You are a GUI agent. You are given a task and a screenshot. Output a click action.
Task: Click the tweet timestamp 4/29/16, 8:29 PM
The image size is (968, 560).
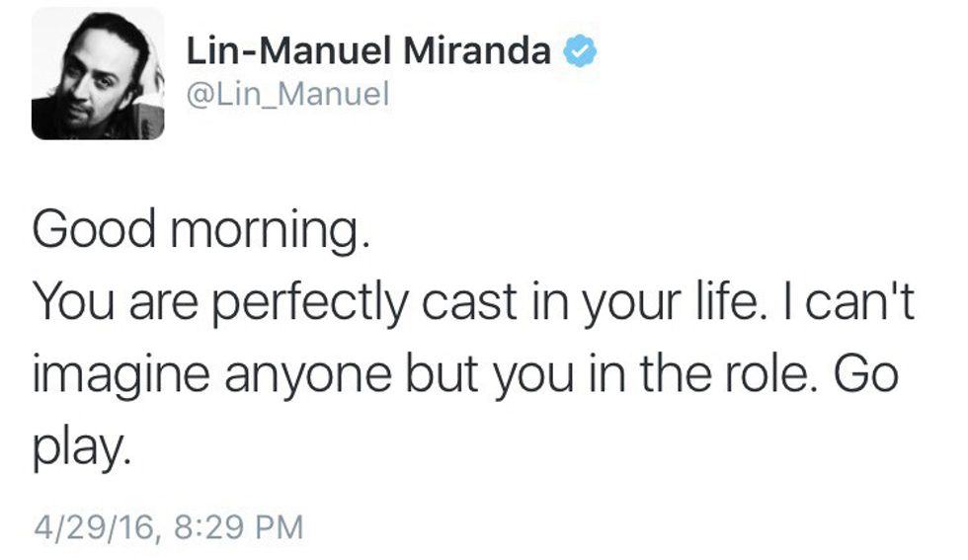[x=166, y=524]
